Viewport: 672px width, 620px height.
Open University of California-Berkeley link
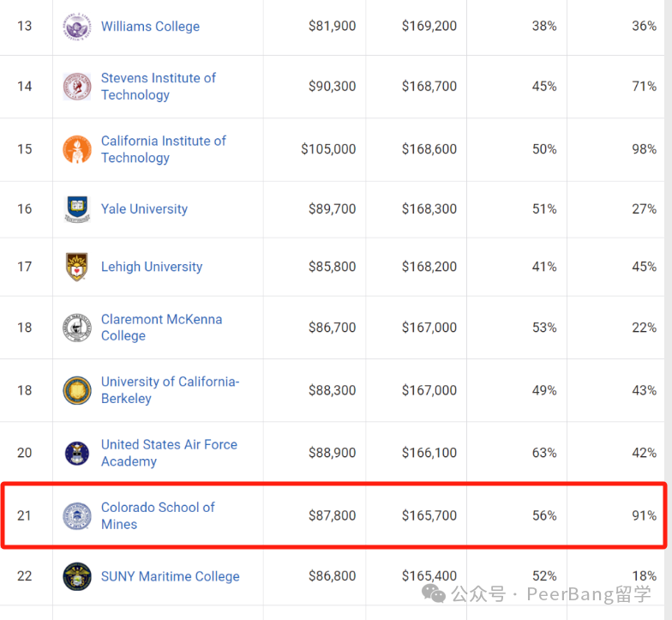point(170,390)
